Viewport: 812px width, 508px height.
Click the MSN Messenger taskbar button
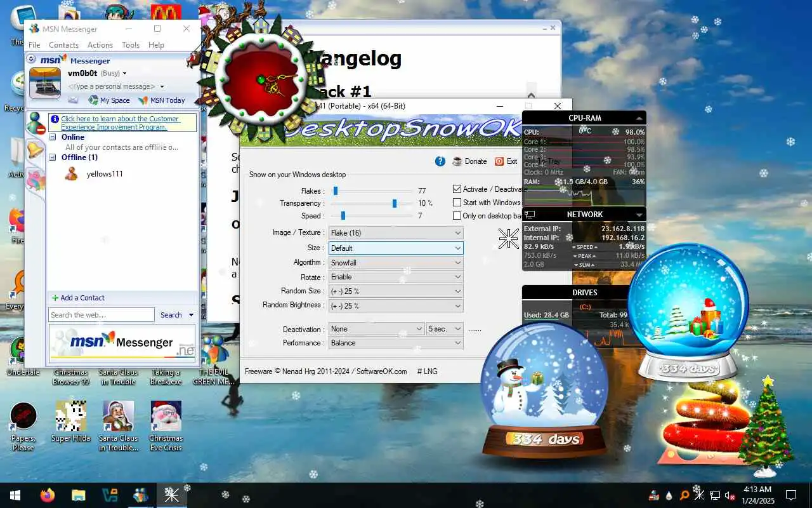pos(140,495)
